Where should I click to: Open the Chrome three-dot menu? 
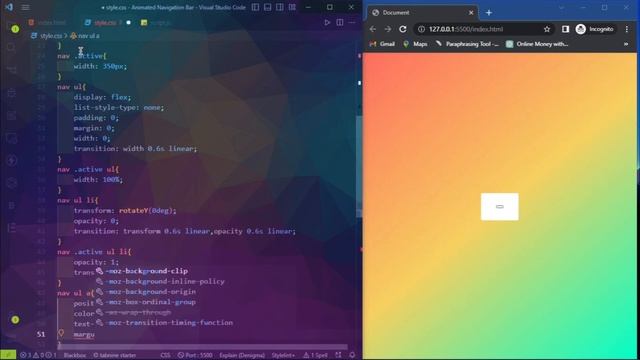pos(627,29)
